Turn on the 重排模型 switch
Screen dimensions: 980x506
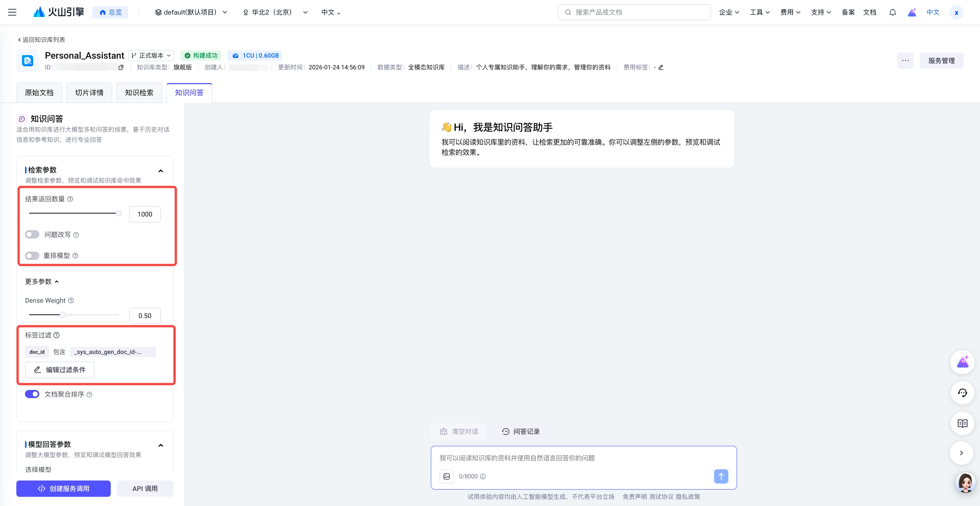click(32, 256)
